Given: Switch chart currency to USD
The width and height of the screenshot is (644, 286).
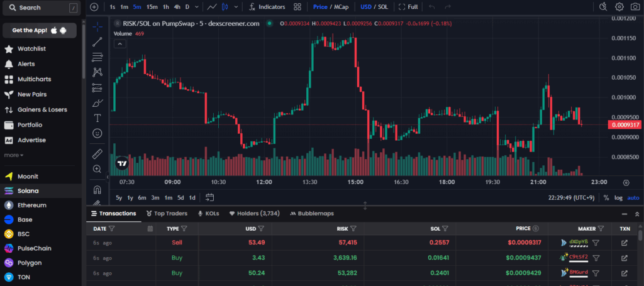Looking at the screenshot, I should point(366,7).
